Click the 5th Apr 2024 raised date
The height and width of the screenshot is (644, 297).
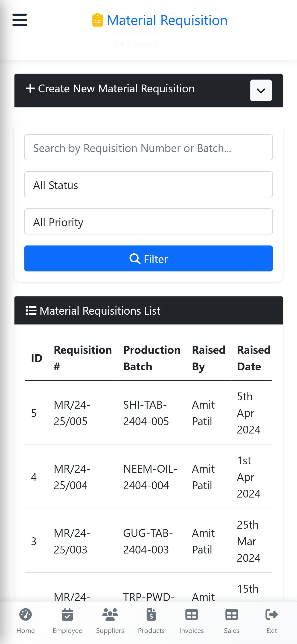tap(249, 413)
